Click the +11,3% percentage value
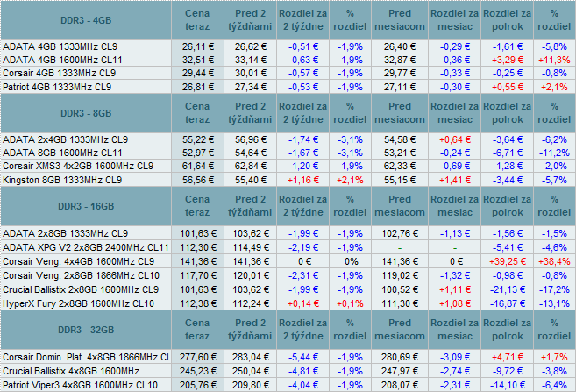 tap(554, 60)
